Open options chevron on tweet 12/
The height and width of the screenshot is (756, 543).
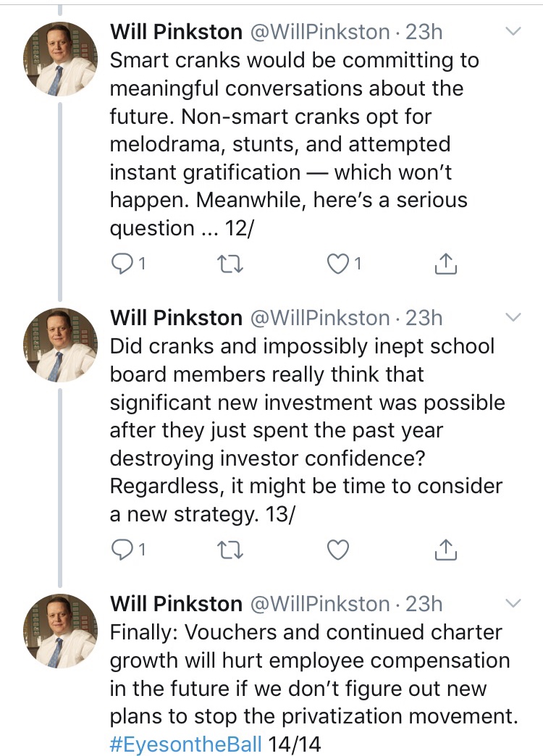pos(513,33)
